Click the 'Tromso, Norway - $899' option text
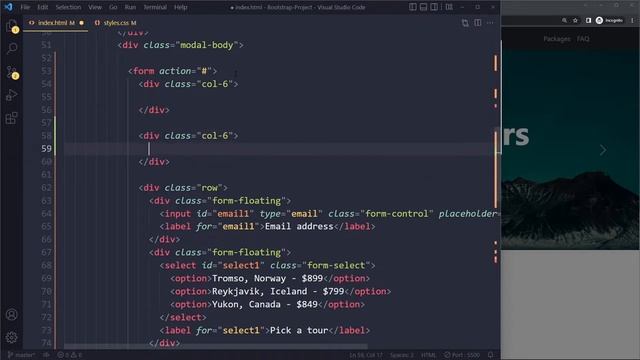Image resolution: width=640 pixels, height=360 pixels. pos(267,278)
